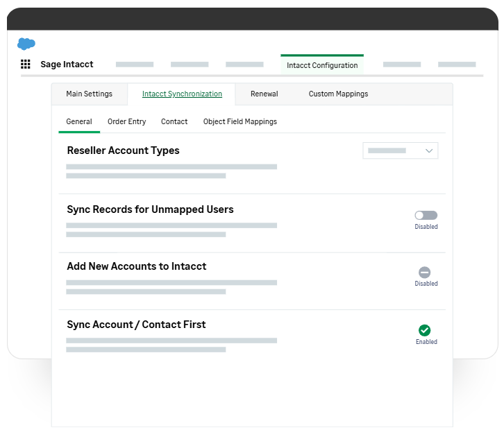This screenshot has width=504, height=439.
Task: Click the Reseller Account Types heading
Action: (x=123, y=150)
